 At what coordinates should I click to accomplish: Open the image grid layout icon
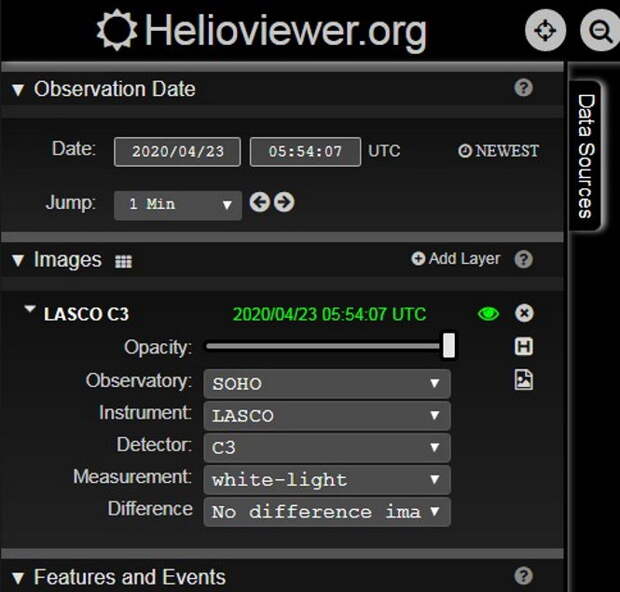(x=123, y=261)
